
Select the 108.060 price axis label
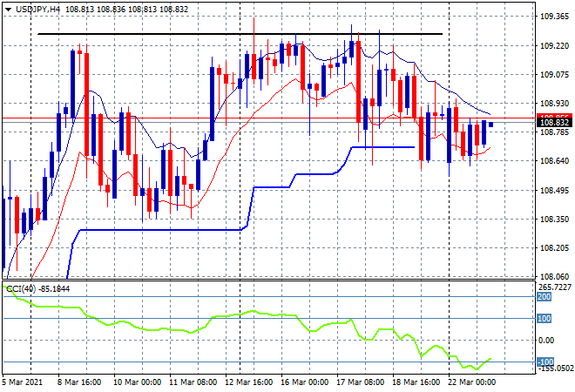pyautogui.click(x=554, y=276)
